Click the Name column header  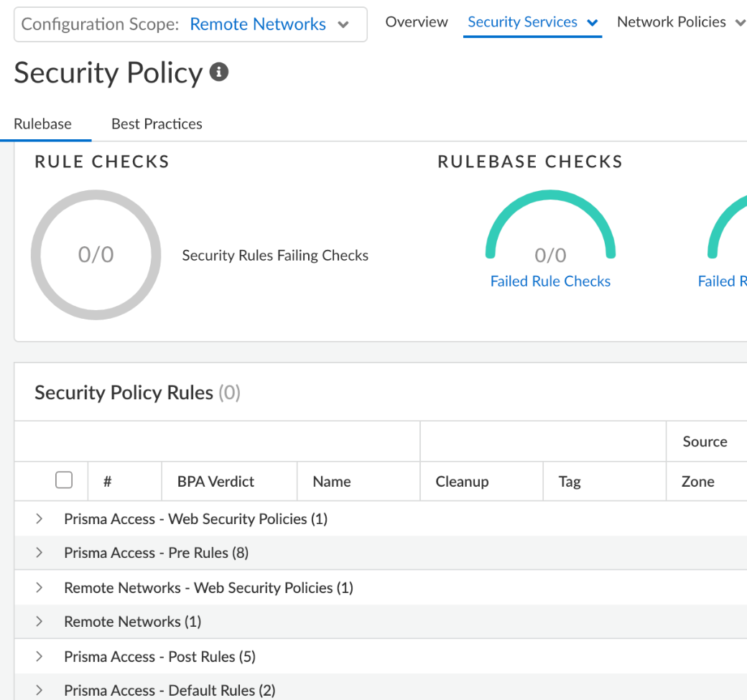332,482
